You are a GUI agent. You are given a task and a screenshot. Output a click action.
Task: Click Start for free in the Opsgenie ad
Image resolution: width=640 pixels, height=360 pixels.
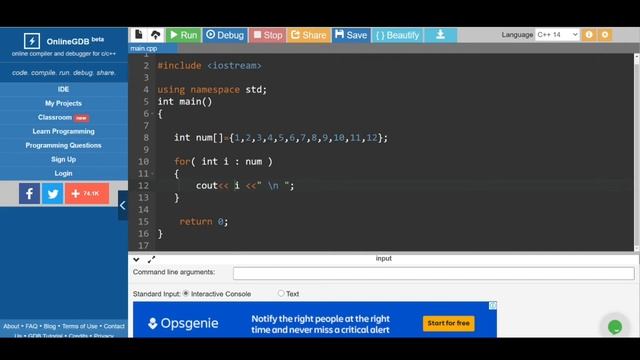tap(448, 323)
